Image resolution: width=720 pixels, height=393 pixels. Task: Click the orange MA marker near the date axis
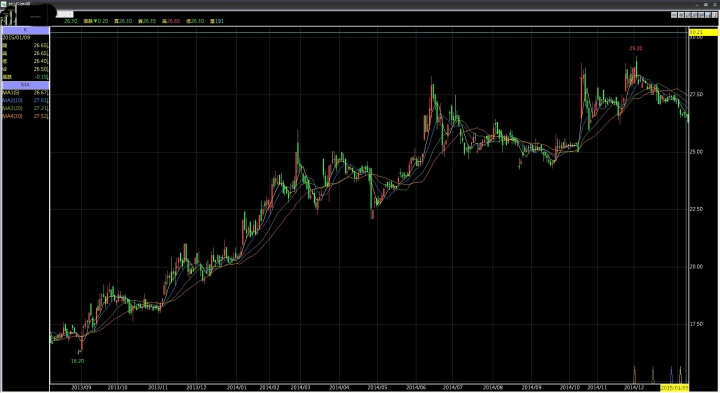click(x=635, y=375)
